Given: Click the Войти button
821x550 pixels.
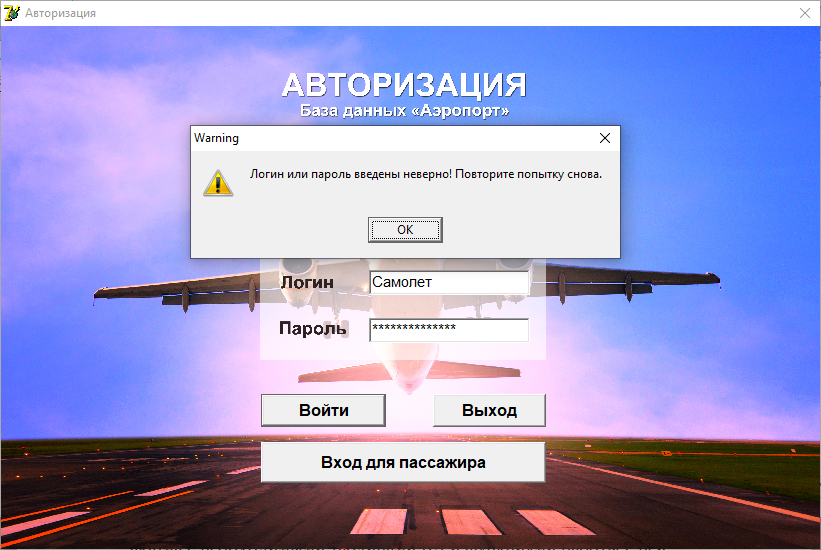Looking at the screenshot, I should [324, 410].
